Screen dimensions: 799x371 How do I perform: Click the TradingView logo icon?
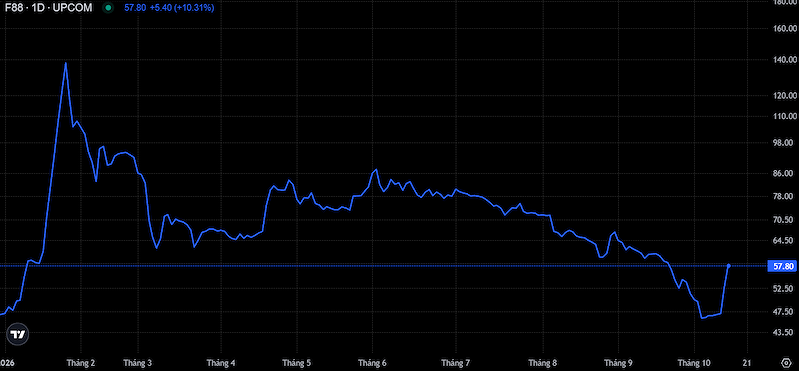(18, 334)
